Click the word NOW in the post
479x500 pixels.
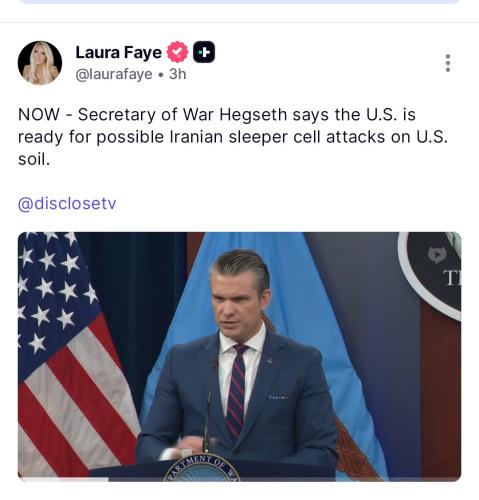(39, 115)
